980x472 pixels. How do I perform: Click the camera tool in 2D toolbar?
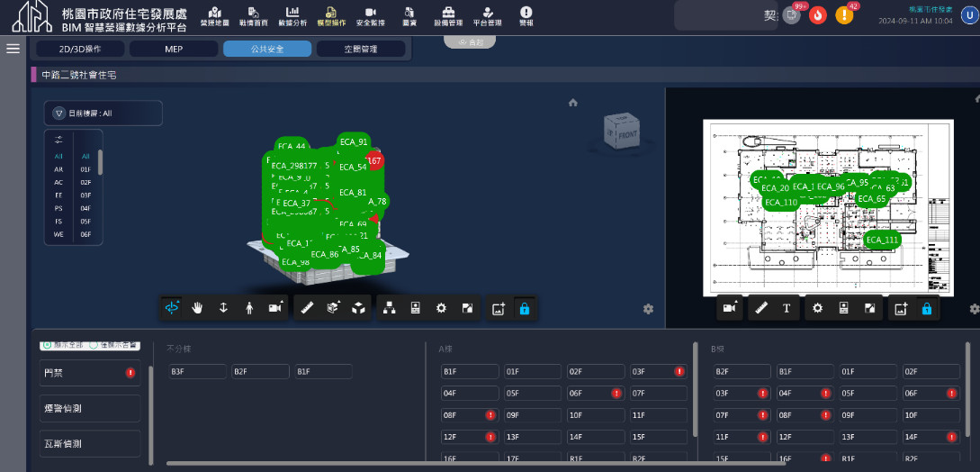729,308
